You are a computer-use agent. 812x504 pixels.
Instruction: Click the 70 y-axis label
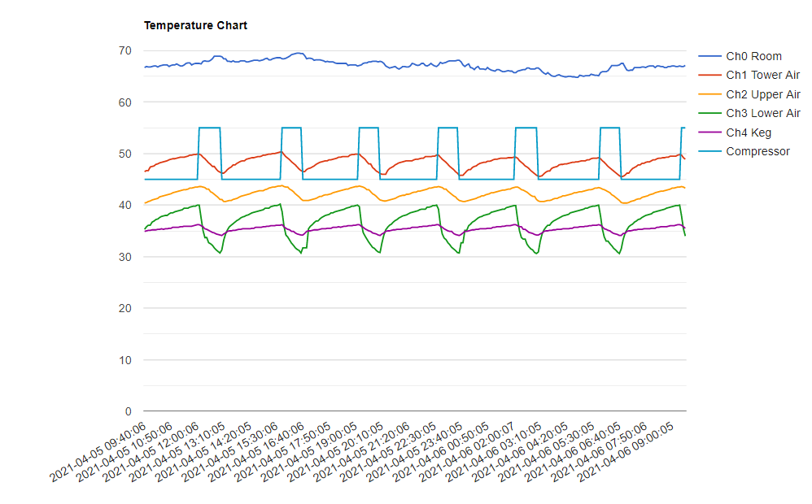coord(124,50)
